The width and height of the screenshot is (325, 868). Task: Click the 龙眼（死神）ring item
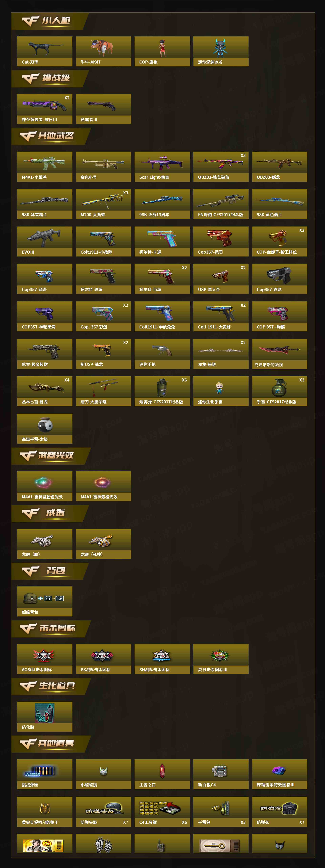pyautogui.click(x=103, y=544)
